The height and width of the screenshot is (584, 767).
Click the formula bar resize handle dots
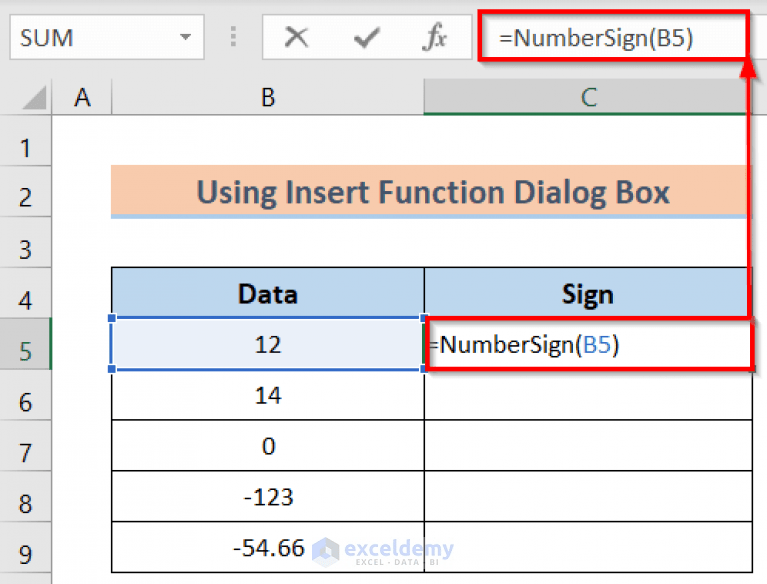click(x=233, y=37)
